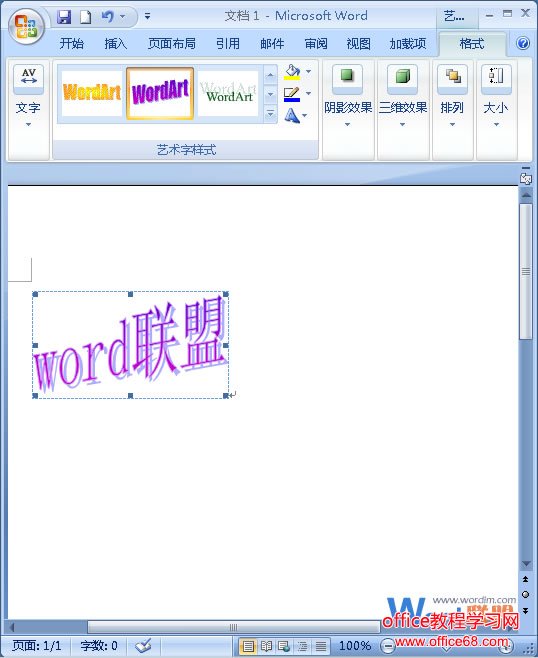The width and height of the screenshot is (538, 658).
Task: Switch to 视图 tab
Action: pyautogui.click(x=358, y=44)
